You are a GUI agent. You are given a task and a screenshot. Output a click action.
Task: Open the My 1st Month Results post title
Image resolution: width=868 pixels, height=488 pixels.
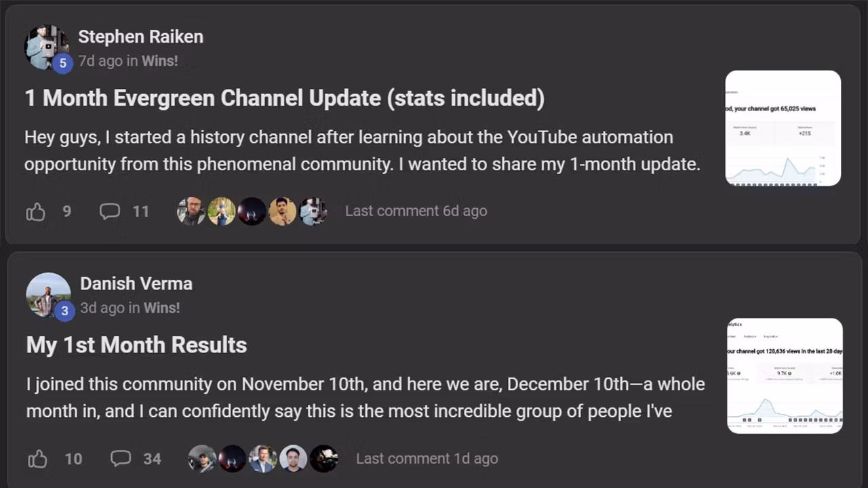coord(136,345)
